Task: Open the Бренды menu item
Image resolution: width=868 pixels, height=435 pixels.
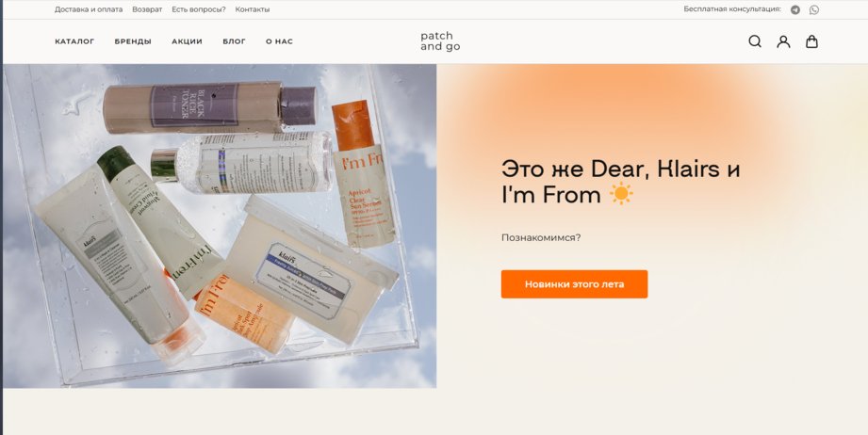Action: (133, 41)
